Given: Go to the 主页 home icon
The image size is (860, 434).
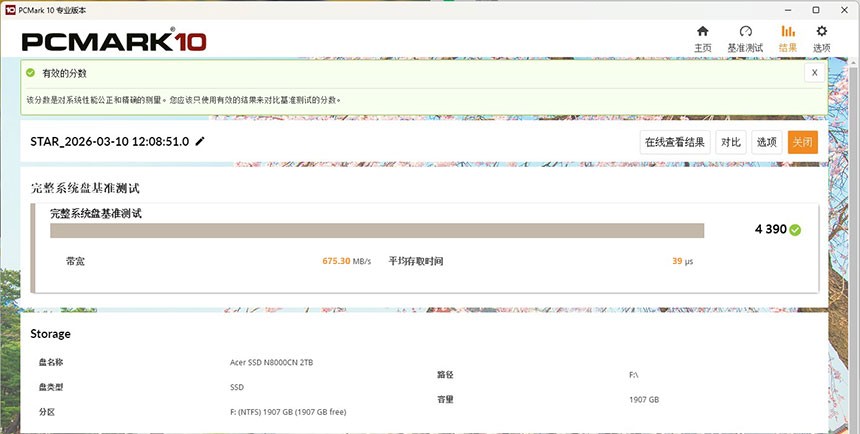Looking at the screenshot, I should 703,32.
